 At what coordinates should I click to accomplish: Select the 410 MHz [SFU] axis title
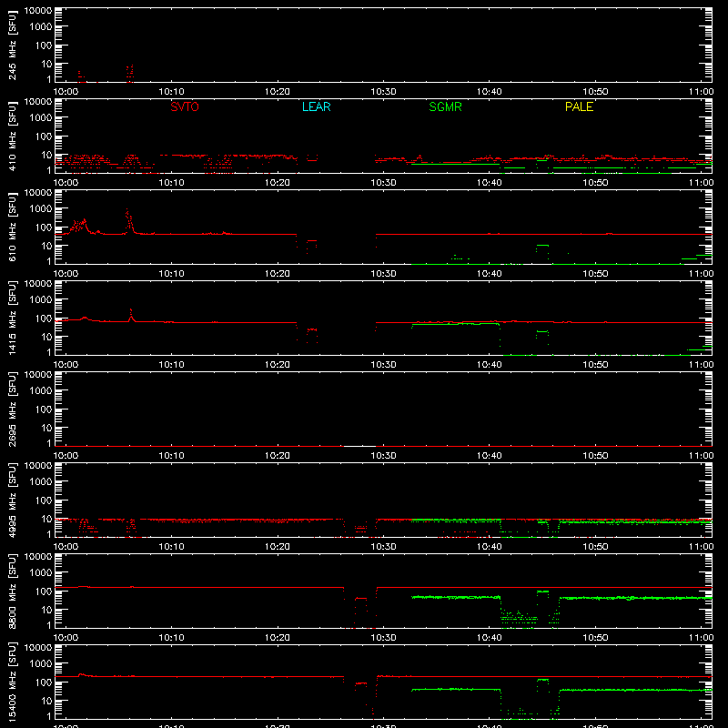pos(12,137)
